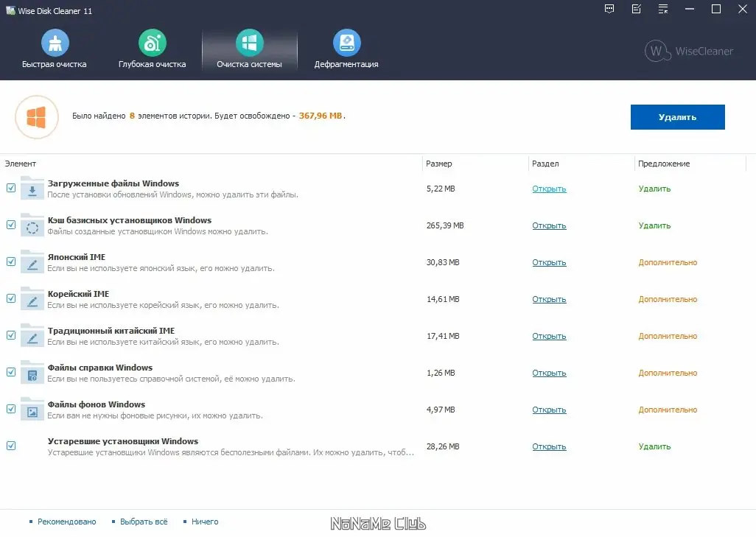The height and width of the screenshot is (537, 756).
Task: Click the 28,26 MB size value
Action: [x=443, y=447]
